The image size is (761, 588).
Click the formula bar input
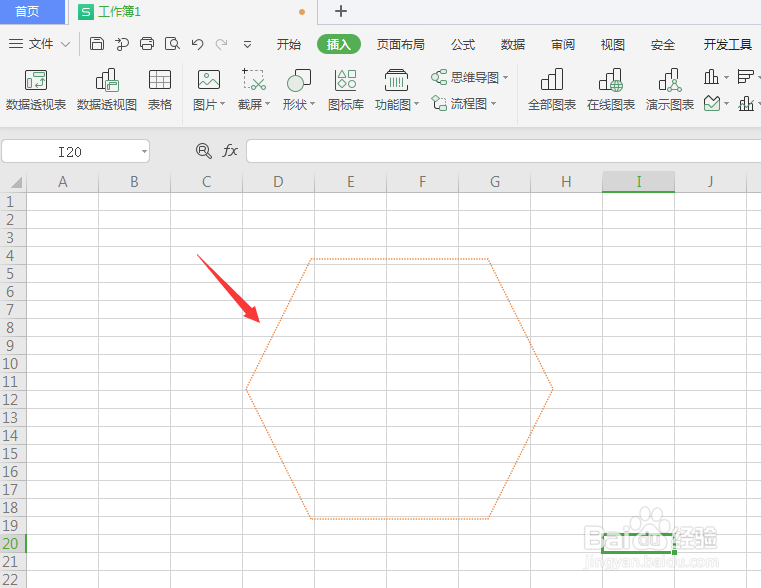click(x=503, y=151)
